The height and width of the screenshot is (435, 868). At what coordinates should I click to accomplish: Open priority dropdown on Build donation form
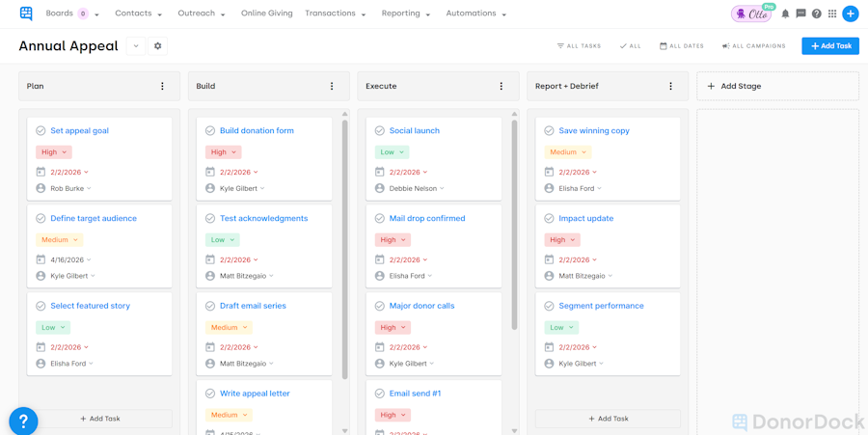(223, 152)
